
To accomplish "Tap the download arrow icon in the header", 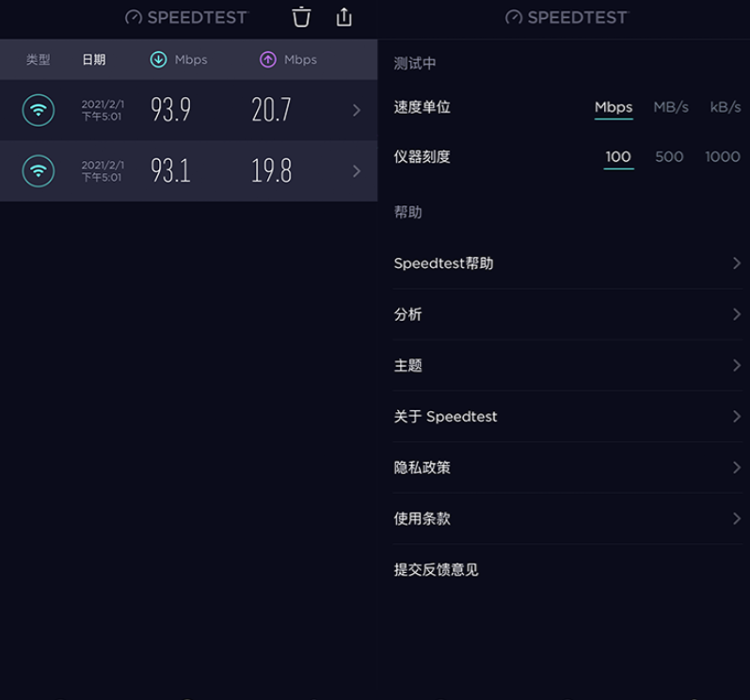I will (158, 60).
